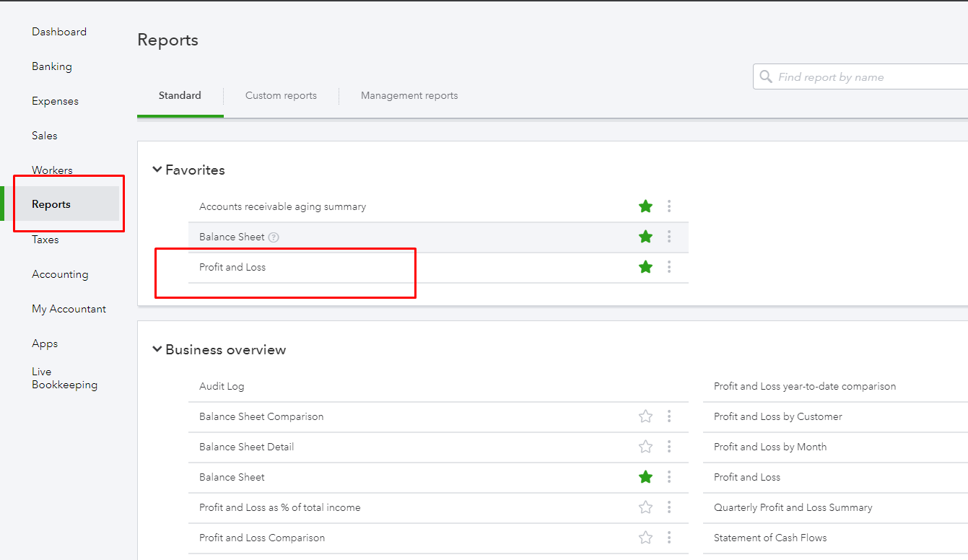The width and height of the screenshot is (968, 560).
Task: Open the Management reports tab
Action: (409, 95)
